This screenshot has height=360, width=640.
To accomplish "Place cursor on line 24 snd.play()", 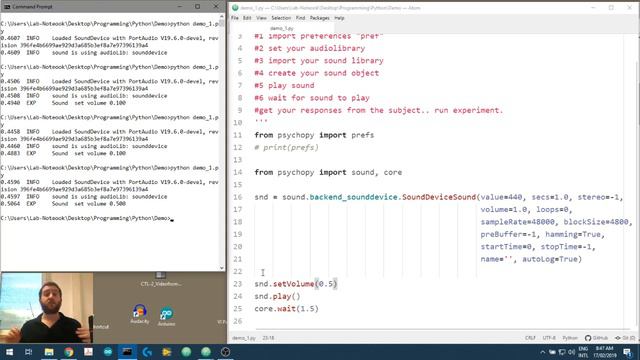I will coord(277,296).
